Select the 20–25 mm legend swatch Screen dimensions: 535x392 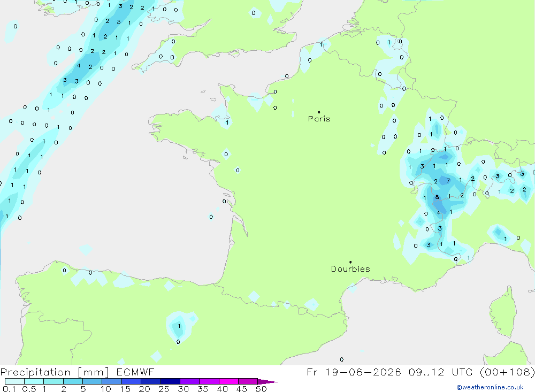tap(151, 381)
